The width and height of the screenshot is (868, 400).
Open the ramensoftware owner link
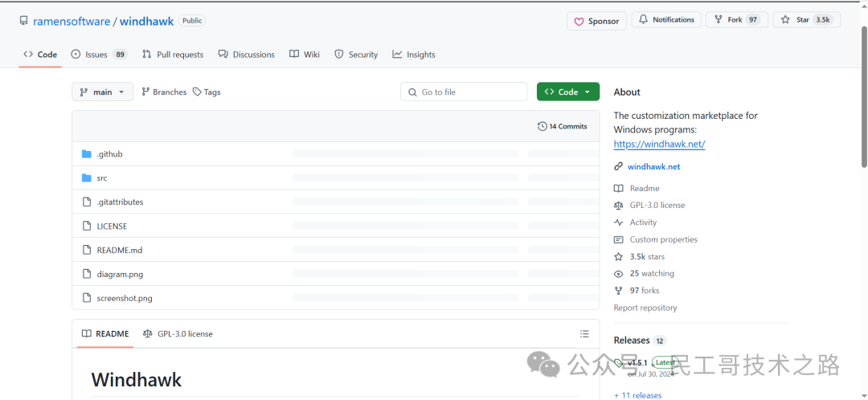72,22
